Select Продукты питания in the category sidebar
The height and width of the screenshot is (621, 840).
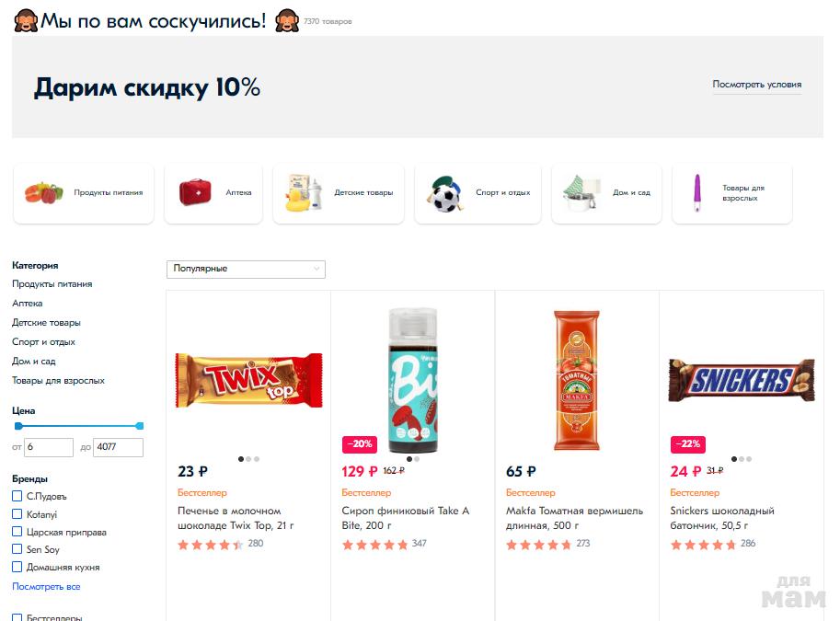[52, 284]
